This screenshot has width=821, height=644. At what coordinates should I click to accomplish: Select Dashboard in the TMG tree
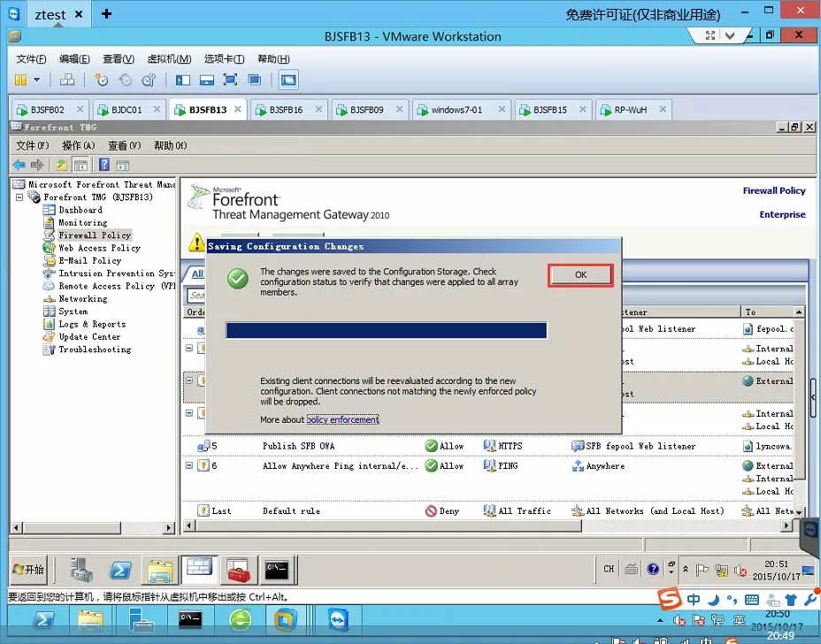[81, 210]
